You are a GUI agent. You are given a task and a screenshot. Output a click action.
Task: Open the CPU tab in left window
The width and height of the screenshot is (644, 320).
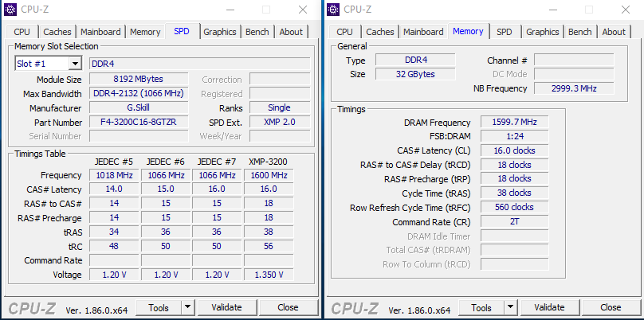click(22, 32)
